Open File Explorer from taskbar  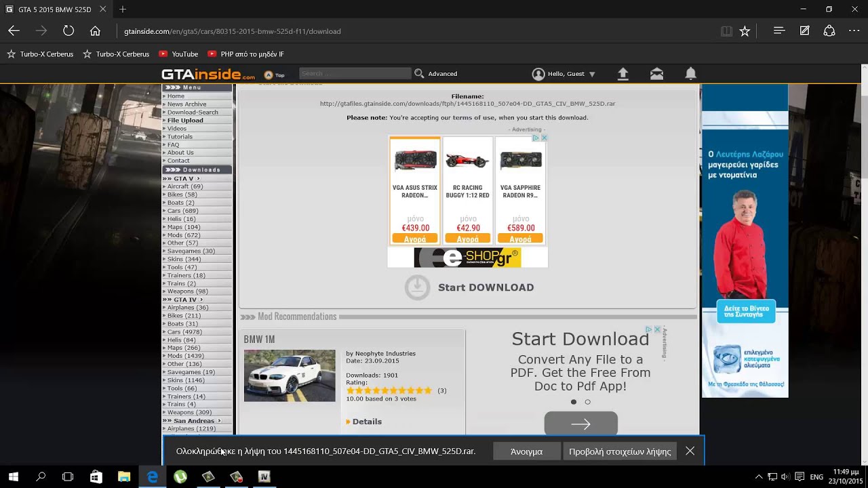tap(124, 476)
